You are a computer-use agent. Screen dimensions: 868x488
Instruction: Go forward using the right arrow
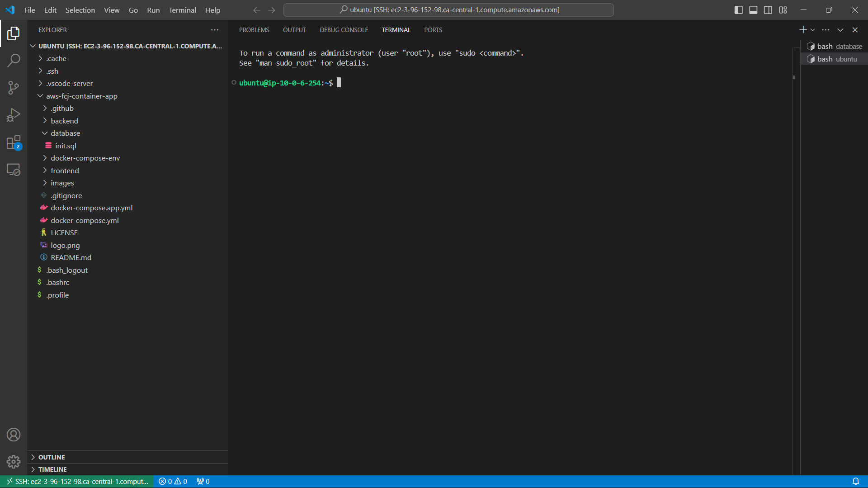tap(272, 10)
